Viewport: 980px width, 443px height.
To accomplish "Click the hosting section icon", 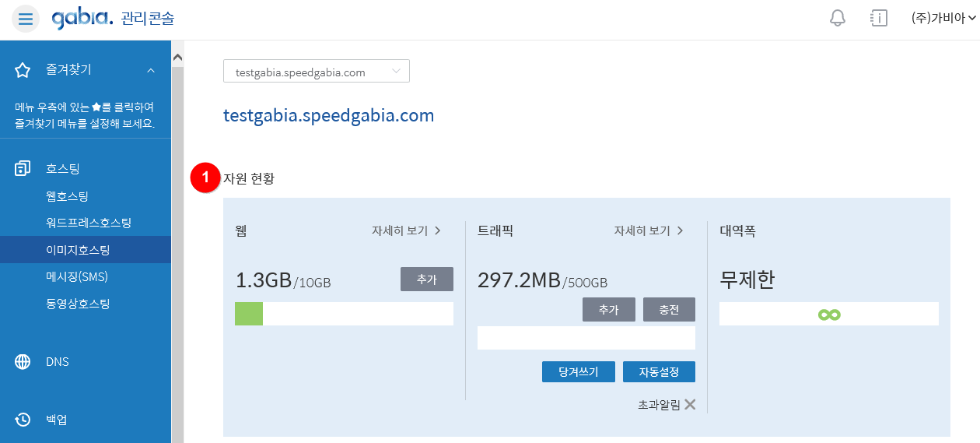I will point(23,168).
